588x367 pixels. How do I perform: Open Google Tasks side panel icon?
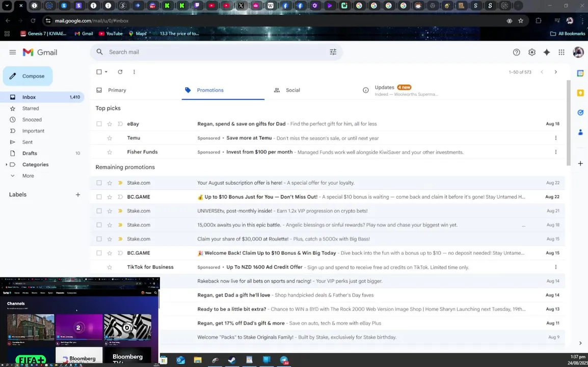pyautogui.click(x=580, y=112)
